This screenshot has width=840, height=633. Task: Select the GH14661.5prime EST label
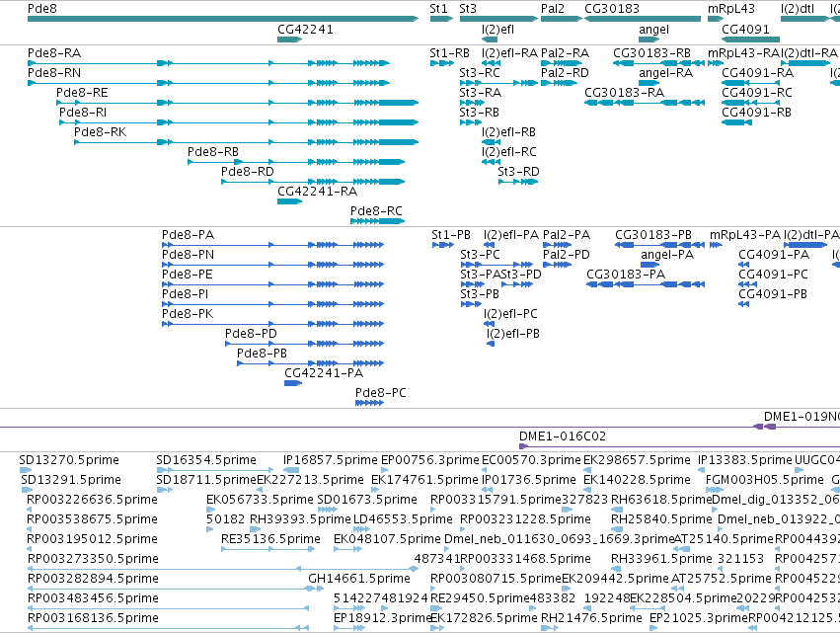[x=359, y=579]
